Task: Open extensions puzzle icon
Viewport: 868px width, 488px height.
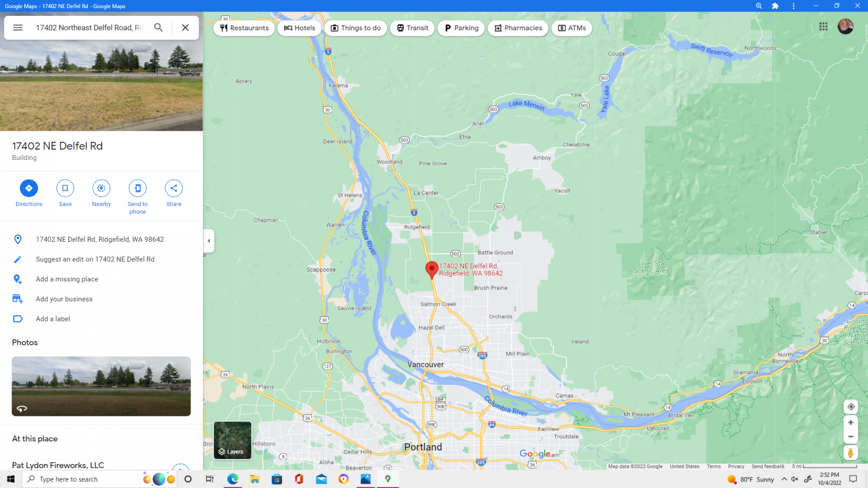Action: click(775, 6)
